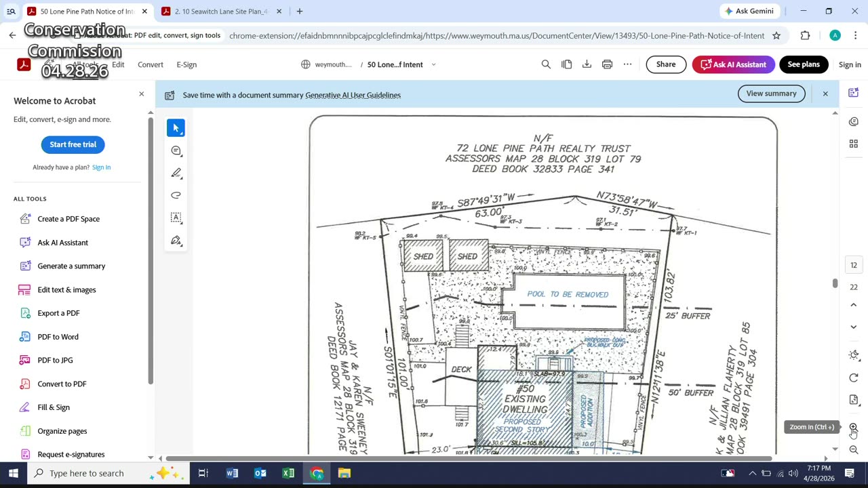Screen dimensions: 868x488
Task: Choose Export a PDF tool
Action: click(x=58, y=313)
